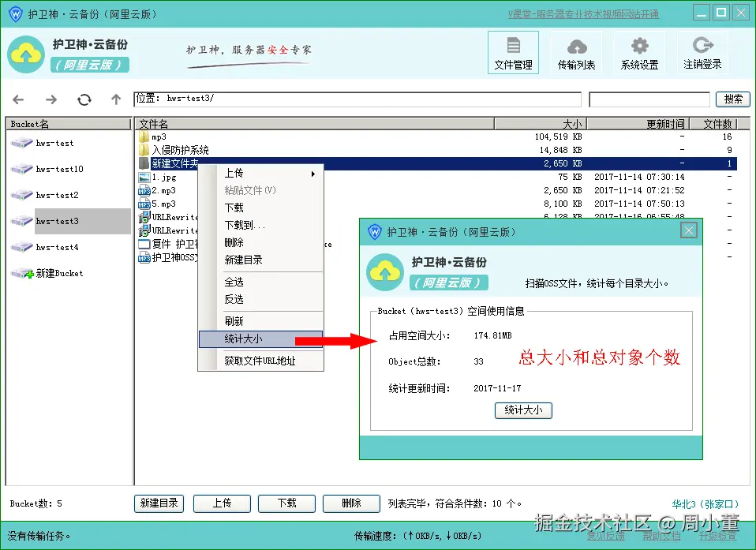Navigate back using the left arrow icon
756x550 pixels.
(x=18, y=99)
